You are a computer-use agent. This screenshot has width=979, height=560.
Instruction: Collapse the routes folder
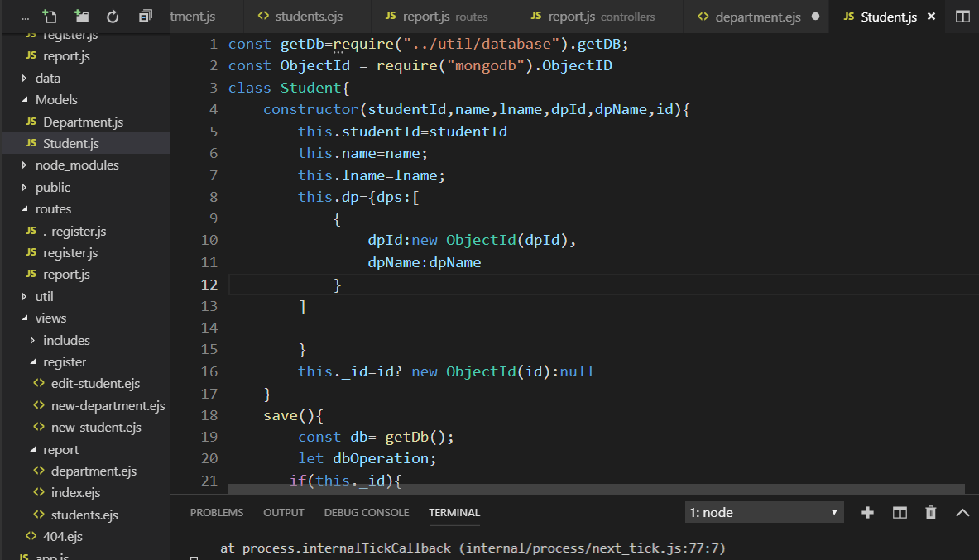click(x=85, y=209)
